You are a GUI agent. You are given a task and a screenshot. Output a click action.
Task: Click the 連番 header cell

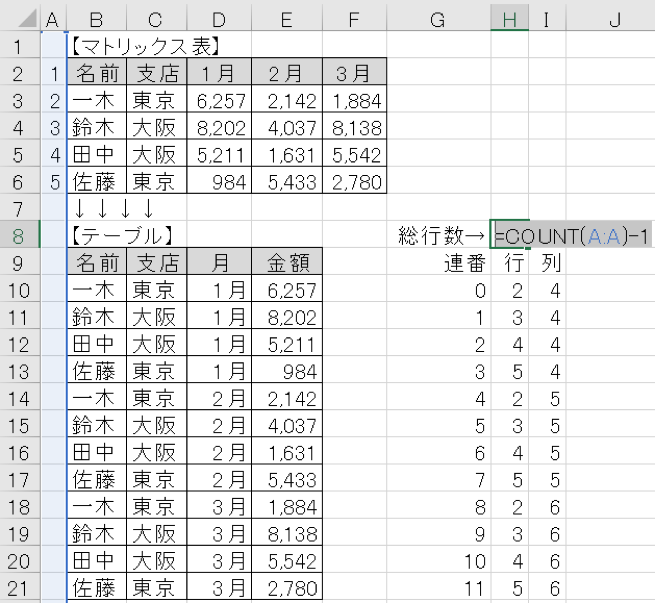[438, 263]
